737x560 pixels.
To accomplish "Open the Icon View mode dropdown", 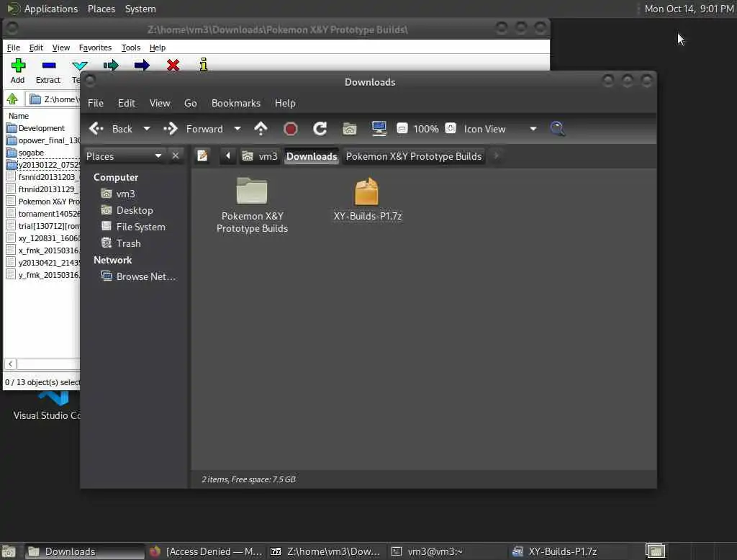I will pos(500,129).
